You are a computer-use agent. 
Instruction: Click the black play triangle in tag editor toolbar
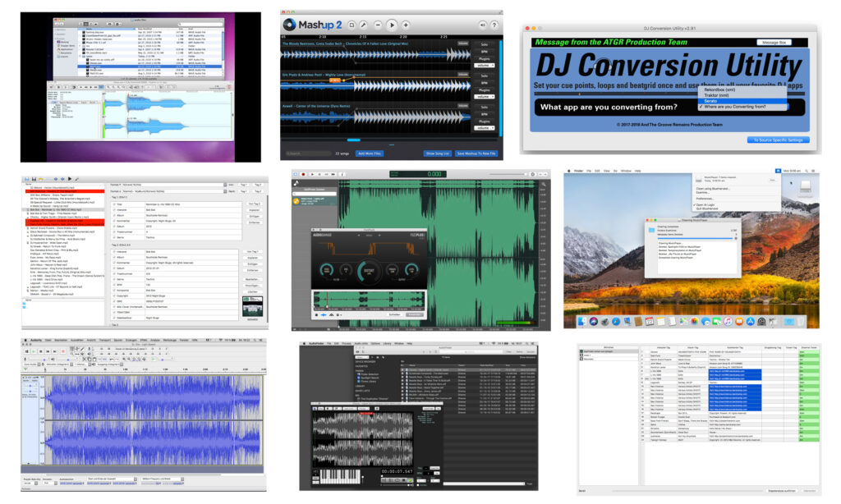coord(70,179)
